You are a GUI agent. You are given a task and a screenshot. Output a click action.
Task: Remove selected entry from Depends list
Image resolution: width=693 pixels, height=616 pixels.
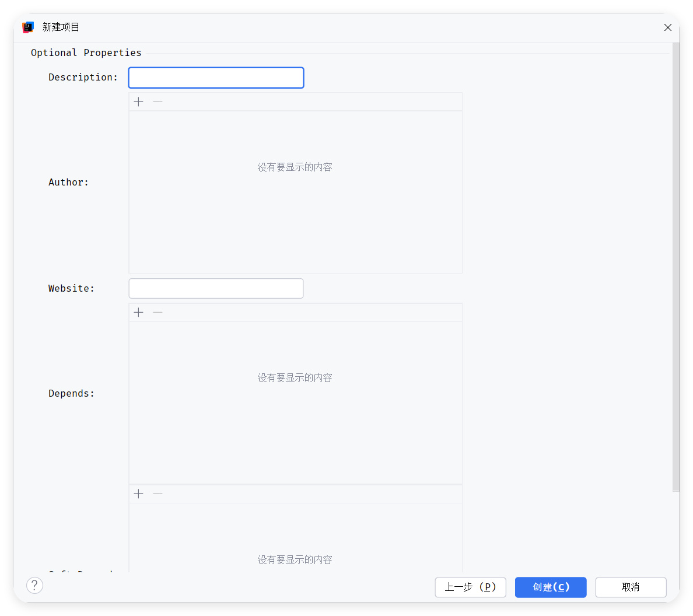[x=157, y=313]
